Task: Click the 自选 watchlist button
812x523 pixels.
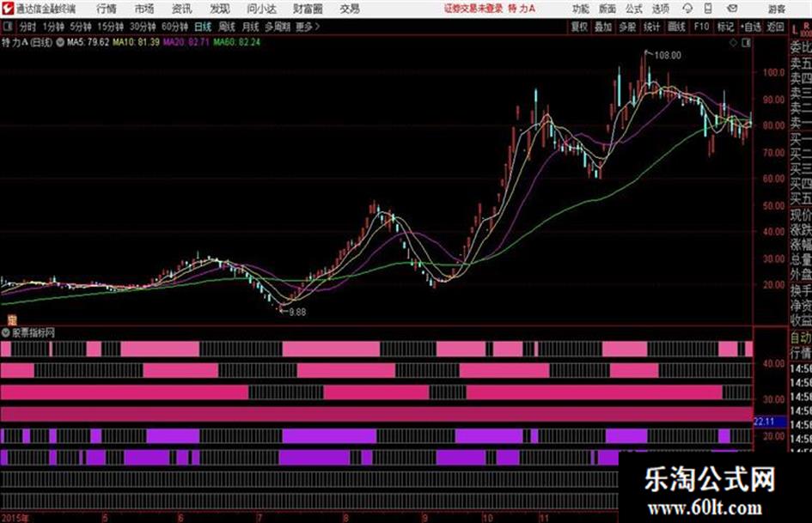Action: coord(751,27)
